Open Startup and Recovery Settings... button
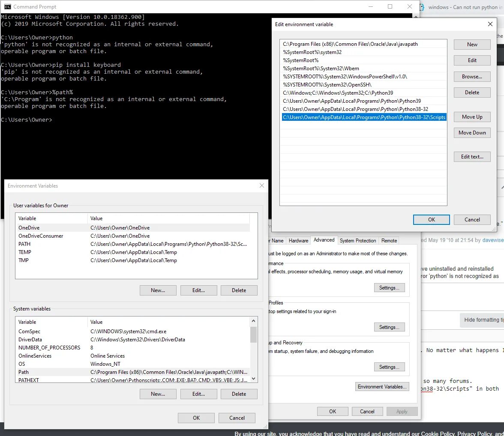The width and height of the screenshot is (504, 436). click(389, 367)
